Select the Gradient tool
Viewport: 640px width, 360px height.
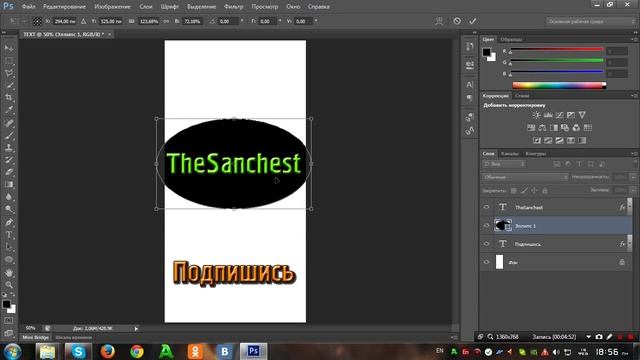coord(9,184)
